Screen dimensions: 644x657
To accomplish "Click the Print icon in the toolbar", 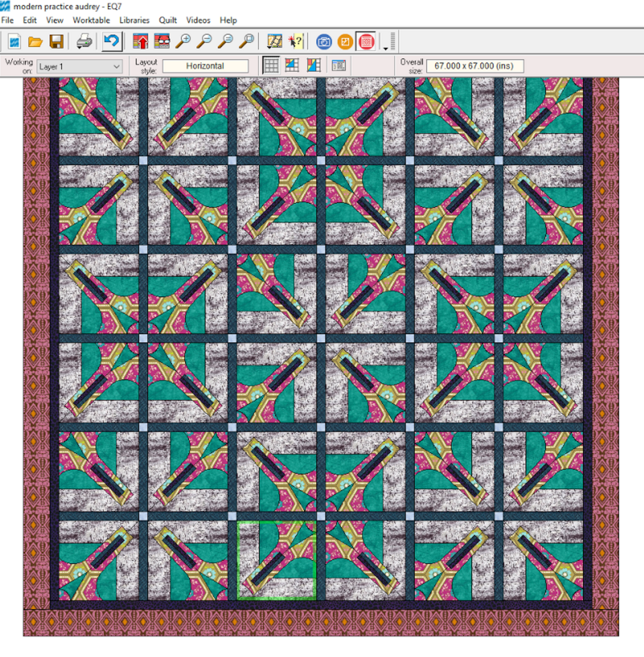I will coord(84,42).
